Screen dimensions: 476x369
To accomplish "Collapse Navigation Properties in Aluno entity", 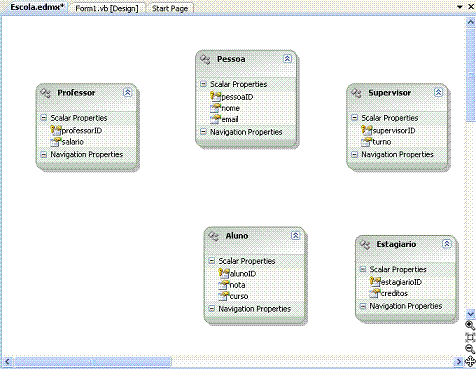I will pos(211,308).
